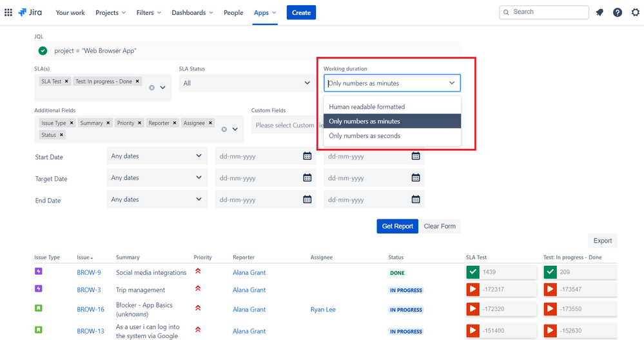Remove the Issue Type field tag
The height and width of the screenshot is (340, 644).
[x=72, y=123]
